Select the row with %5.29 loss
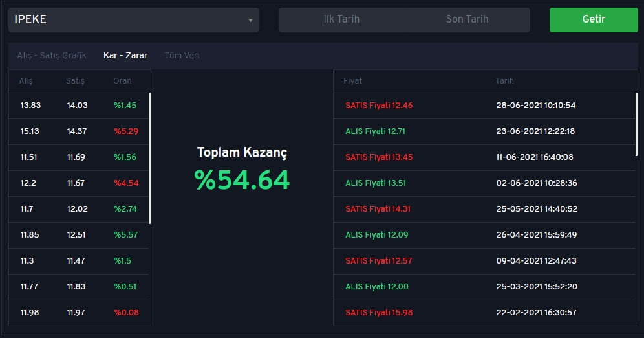This screenshot has height=338, width=644. point(79,131)
